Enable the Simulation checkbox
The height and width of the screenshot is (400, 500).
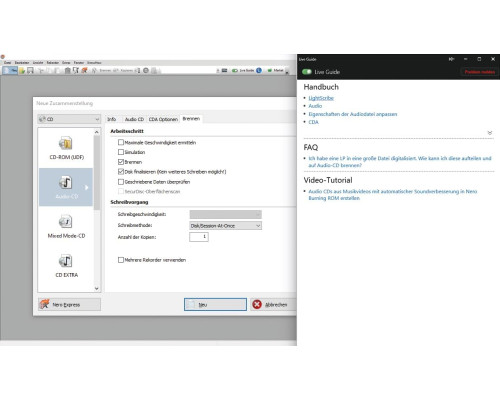[121, 152]
